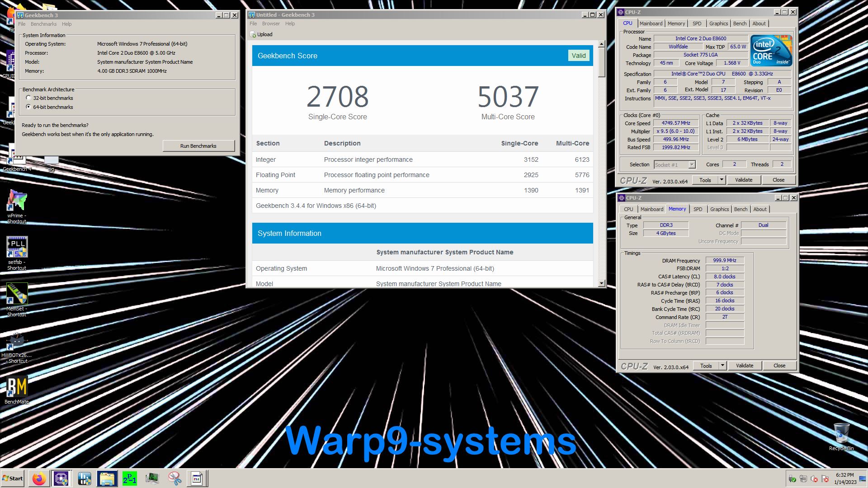Open SPD tab in bottom CPU-Z
This screenshot has height=488, width=868.
coord(698,209)
